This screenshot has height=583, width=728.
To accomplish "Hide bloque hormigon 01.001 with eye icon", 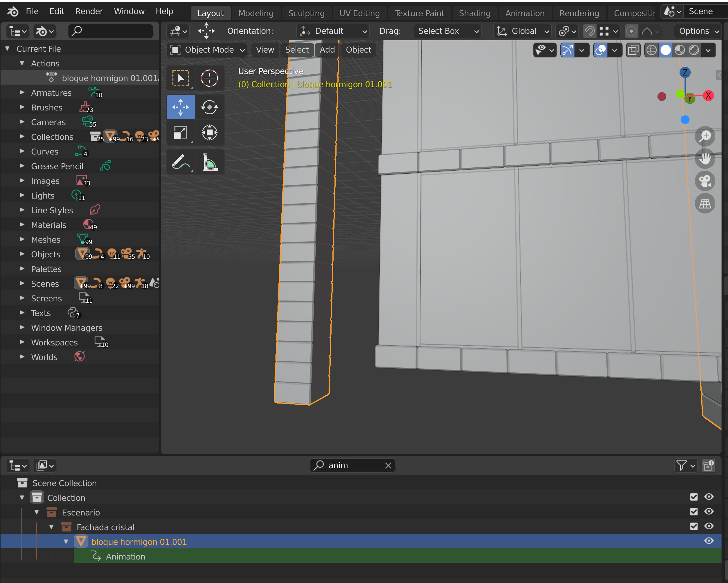I will point(709,541).
